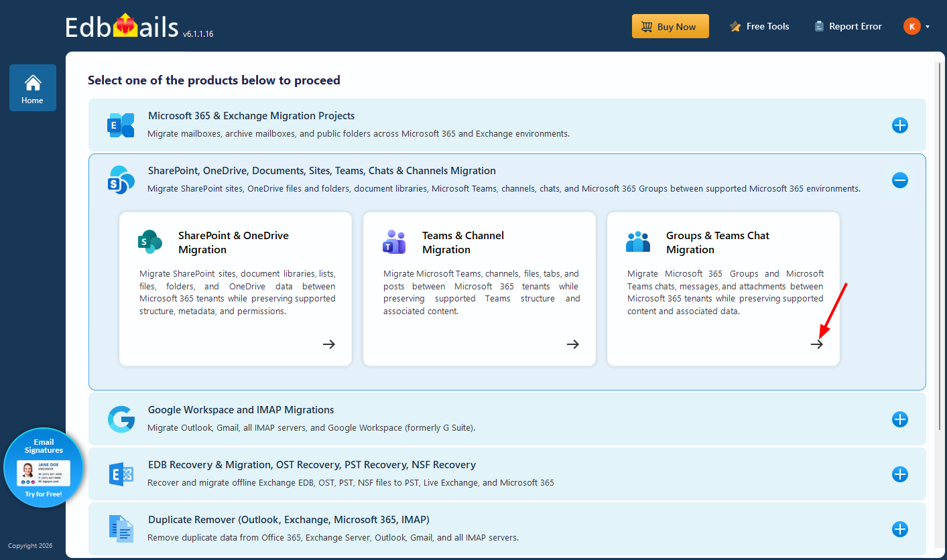Click the orange K user avatar

(x=911, y=26)
